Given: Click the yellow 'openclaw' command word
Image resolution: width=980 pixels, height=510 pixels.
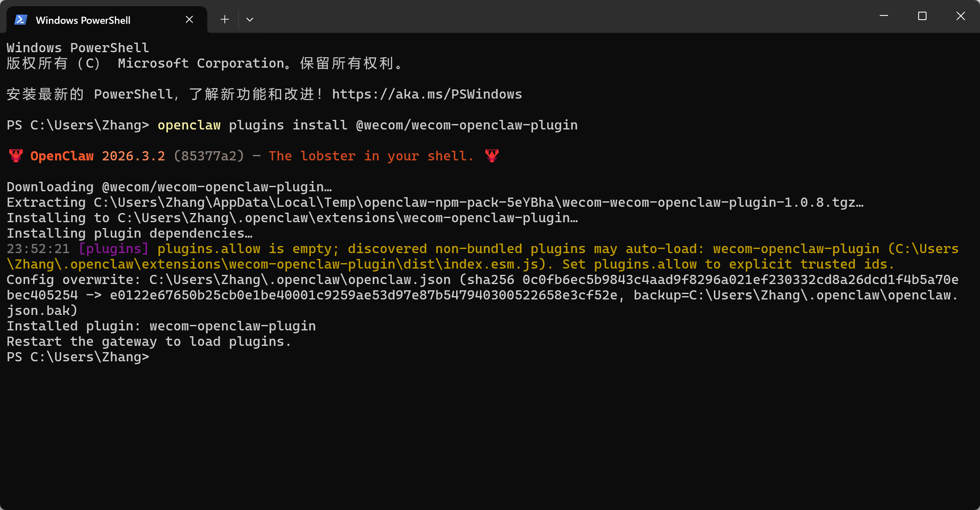Looking at the screenshot, I should click(189, 125).
